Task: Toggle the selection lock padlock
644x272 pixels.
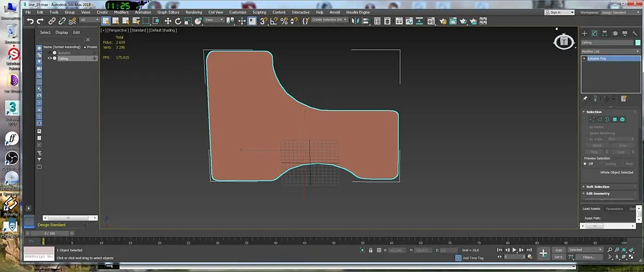Action: click(x=371, y=250)
